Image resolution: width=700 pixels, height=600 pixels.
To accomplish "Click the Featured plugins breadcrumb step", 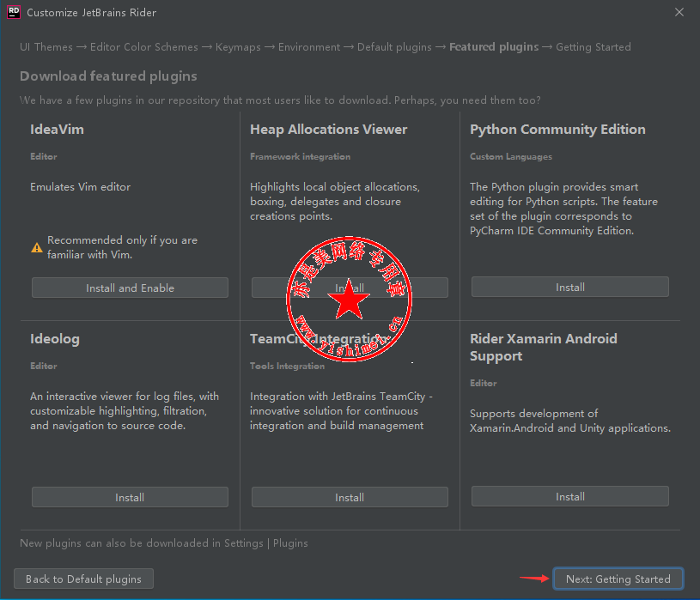I will click(x=494, y=47).
